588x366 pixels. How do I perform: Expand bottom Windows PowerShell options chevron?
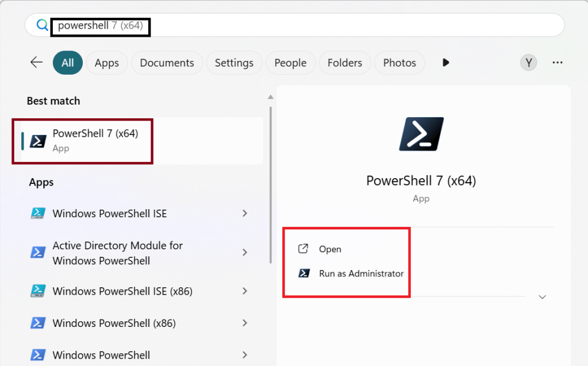tap(245, 355)
